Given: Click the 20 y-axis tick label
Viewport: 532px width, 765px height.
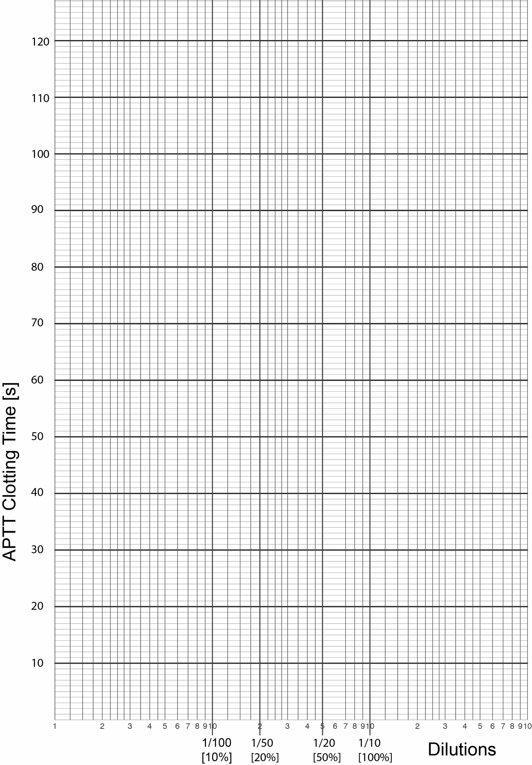Looking at the screenshot, I should pyautogui.click(x=37, y=606).
